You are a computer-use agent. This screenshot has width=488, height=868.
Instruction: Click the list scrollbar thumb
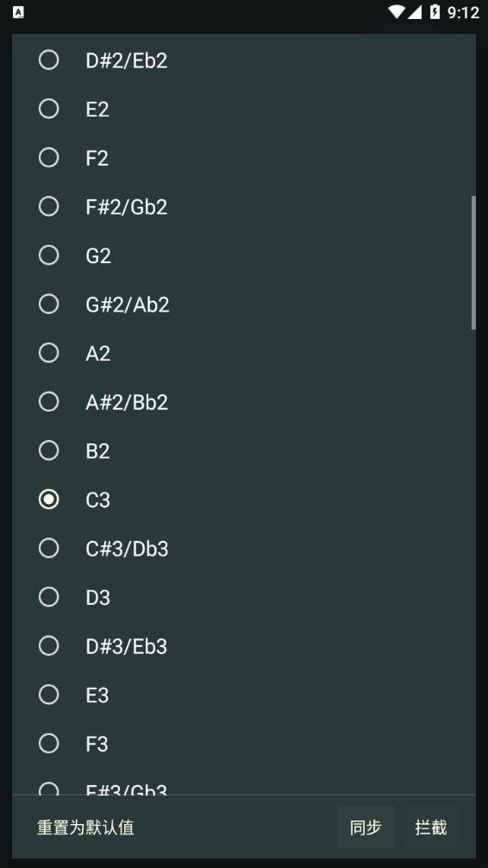pyautogui.click(x=473, y=262)
